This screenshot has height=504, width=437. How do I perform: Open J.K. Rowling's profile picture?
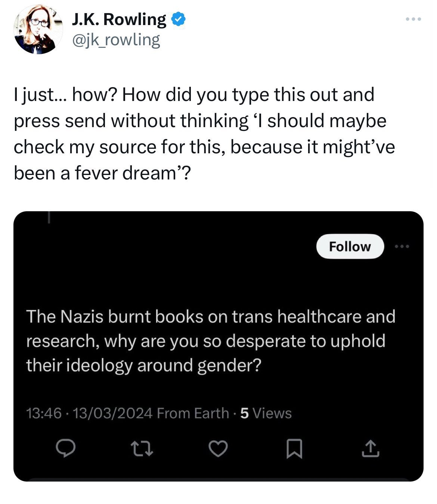click(38, 30)
